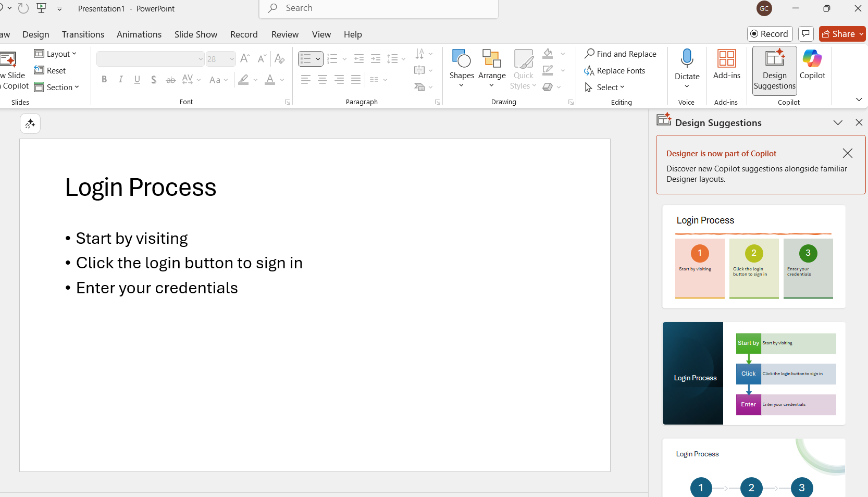Apply numbered colored boxes design suggestion

point(753,257)
